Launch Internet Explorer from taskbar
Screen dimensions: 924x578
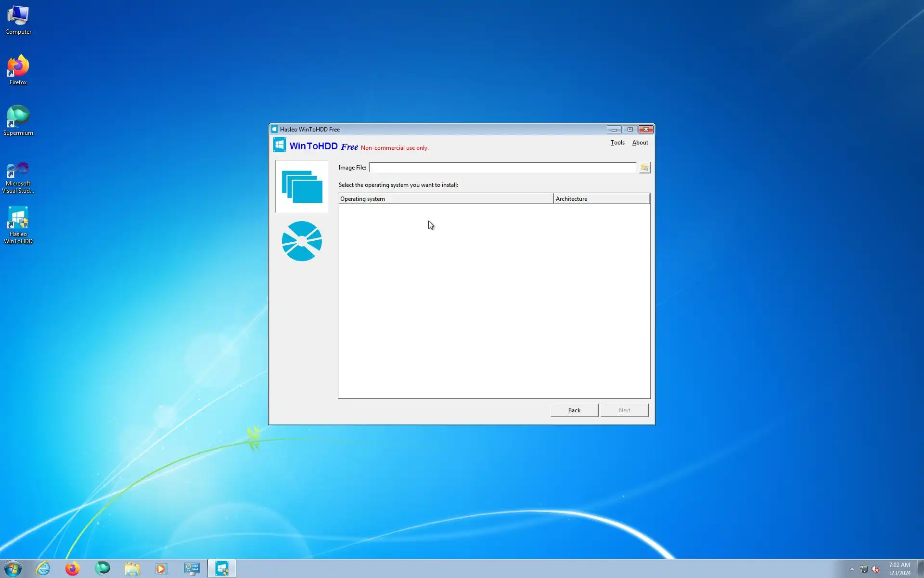(43, 568)
